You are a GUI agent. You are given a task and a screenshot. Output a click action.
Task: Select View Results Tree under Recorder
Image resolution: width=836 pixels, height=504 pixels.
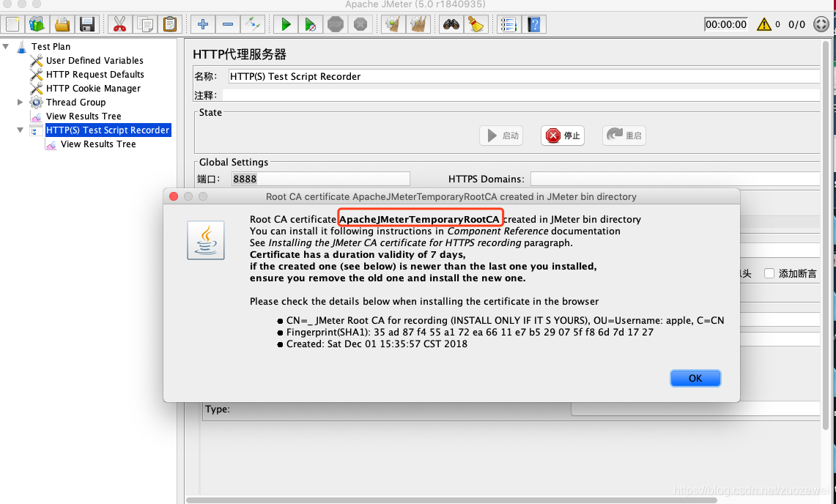98,144
